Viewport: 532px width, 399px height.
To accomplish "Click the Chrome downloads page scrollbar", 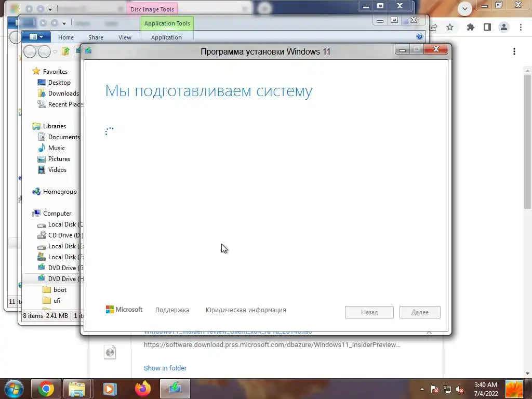I will click(527, 142).
